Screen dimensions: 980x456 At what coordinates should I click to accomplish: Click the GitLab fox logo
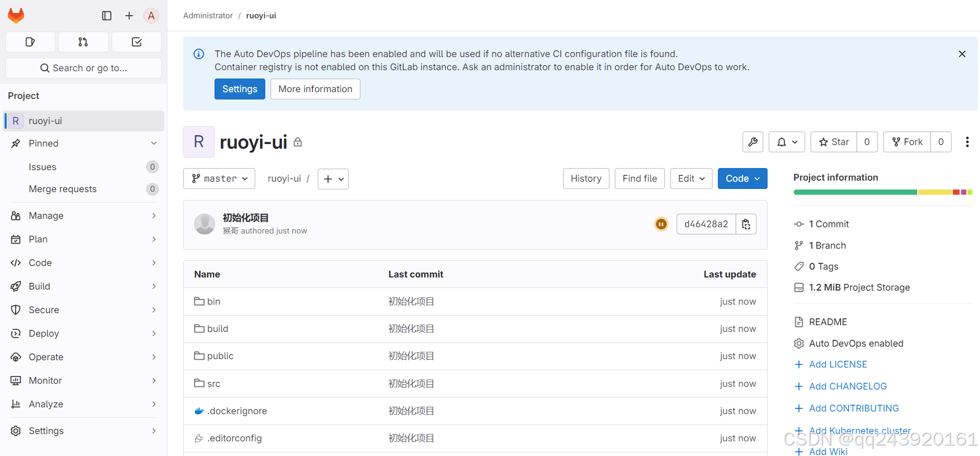16,16
